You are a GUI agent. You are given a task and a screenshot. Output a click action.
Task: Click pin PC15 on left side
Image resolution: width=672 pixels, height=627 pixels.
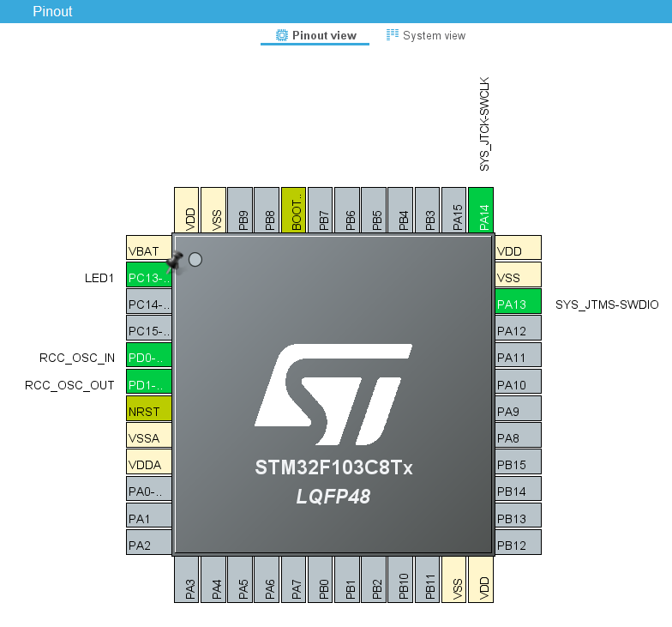coord(149,328)
